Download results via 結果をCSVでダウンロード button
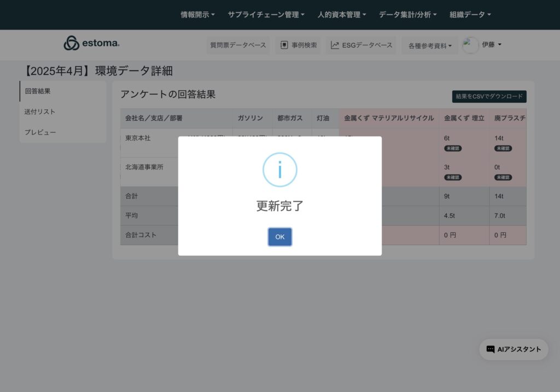 click(489, 97)
